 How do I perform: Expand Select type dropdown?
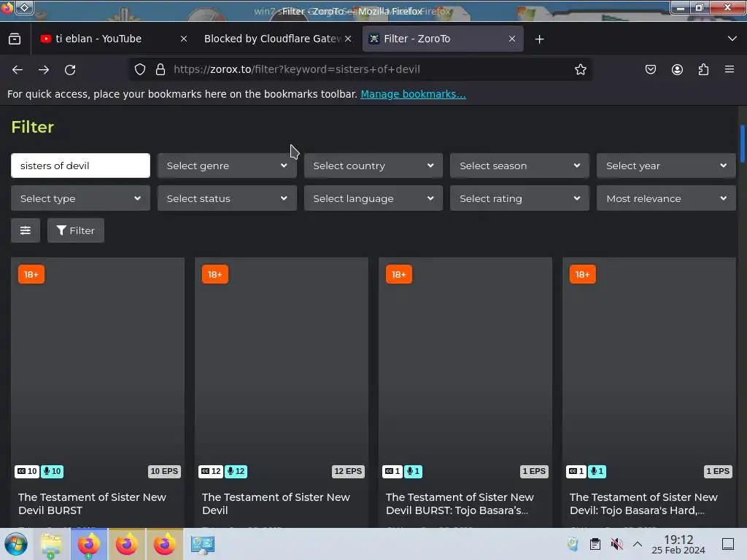point(80,198)
